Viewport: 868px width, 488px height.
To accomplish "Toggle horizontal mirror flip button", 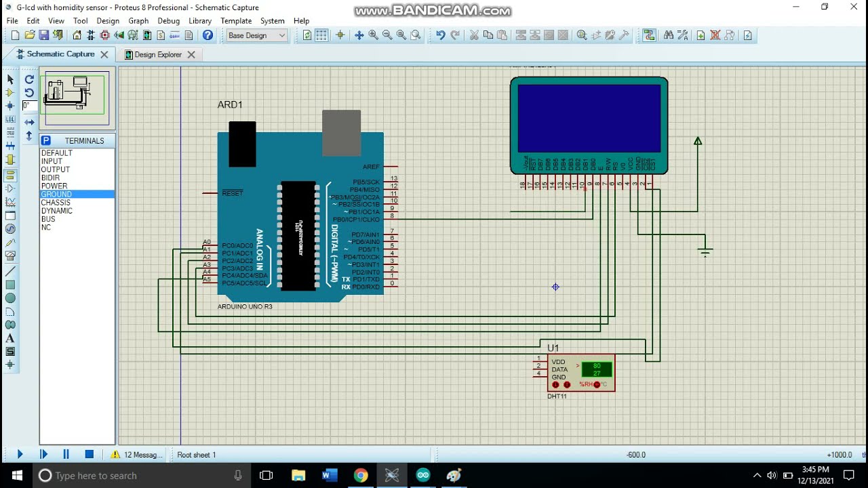I will pyautogui.click(x=29, y=122).
